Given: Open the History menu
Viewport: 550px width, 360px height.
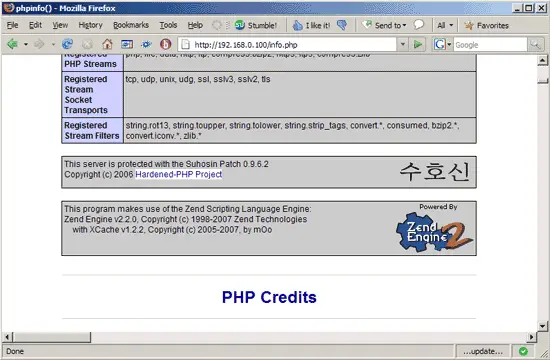Looking at the screenshot, I should click(90, 25).
